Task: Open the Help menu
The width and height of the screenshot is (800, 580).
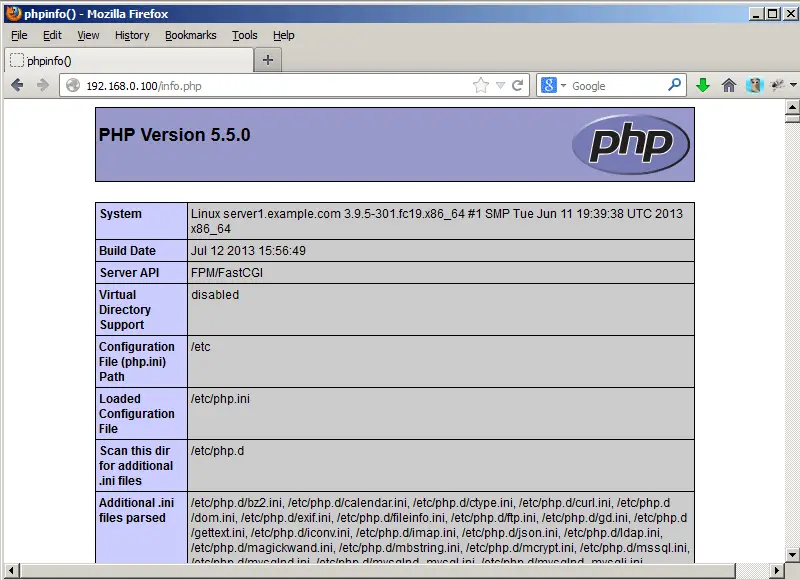Action: pos(284,35)
